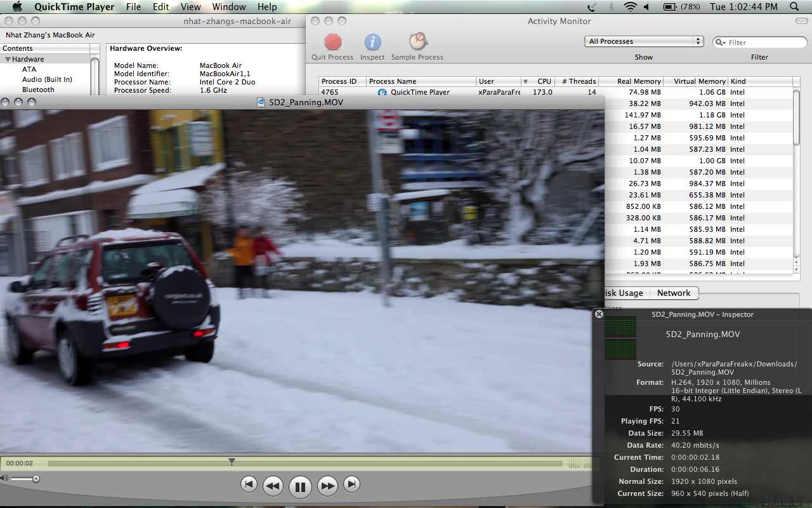Screen dimensions: 812x508
Task: Click the Wi-Fi status icon
Action: pyautogui.click(x=630, y=7)
